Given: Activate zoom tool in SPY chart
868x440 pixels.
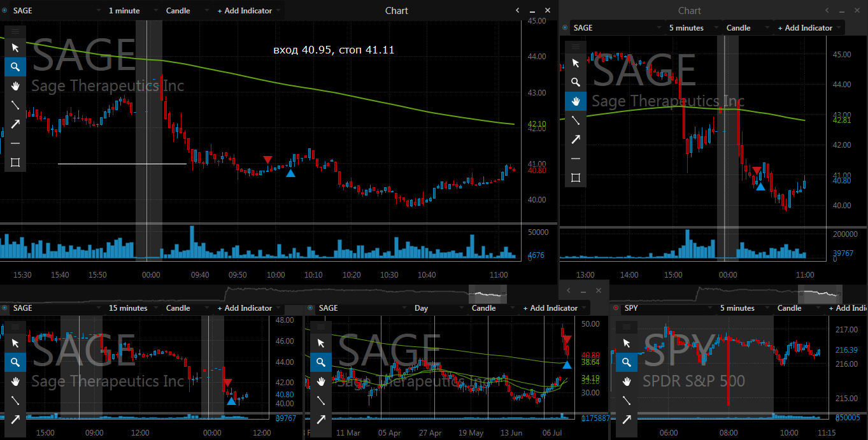Looking at the screenshot, I should (x=627, y=362).
